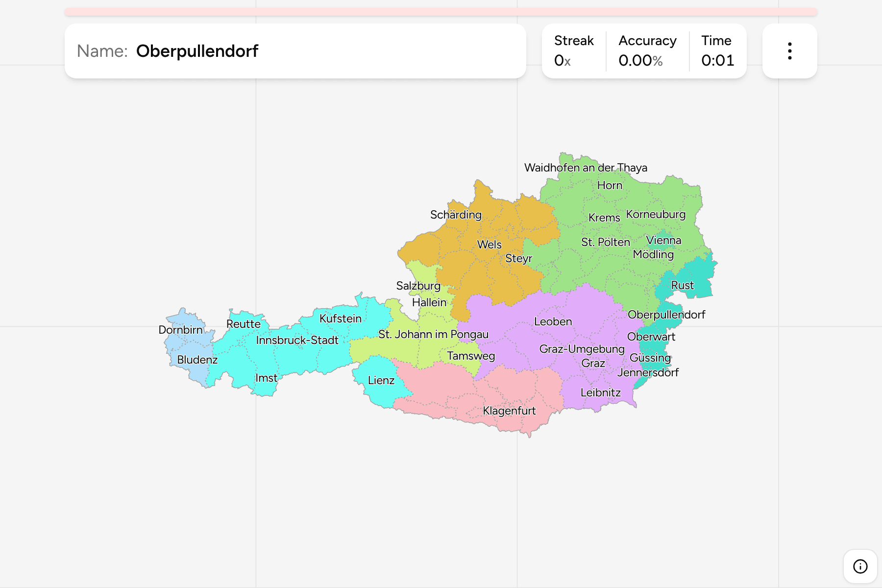Viewport: 882px width, 588px height.
Task: Click the Innsbruck-Stadt label
Action: [297, 340]
